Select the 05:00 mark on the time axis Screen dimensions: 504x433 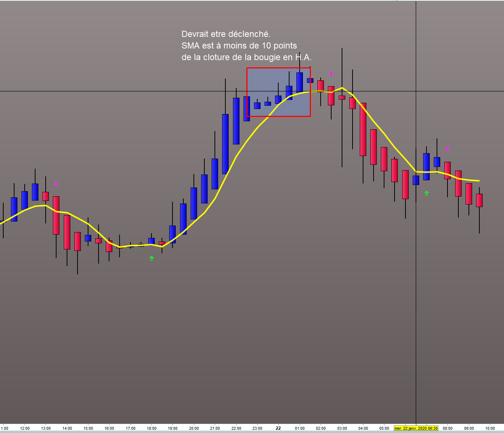[x=384, y=428]
